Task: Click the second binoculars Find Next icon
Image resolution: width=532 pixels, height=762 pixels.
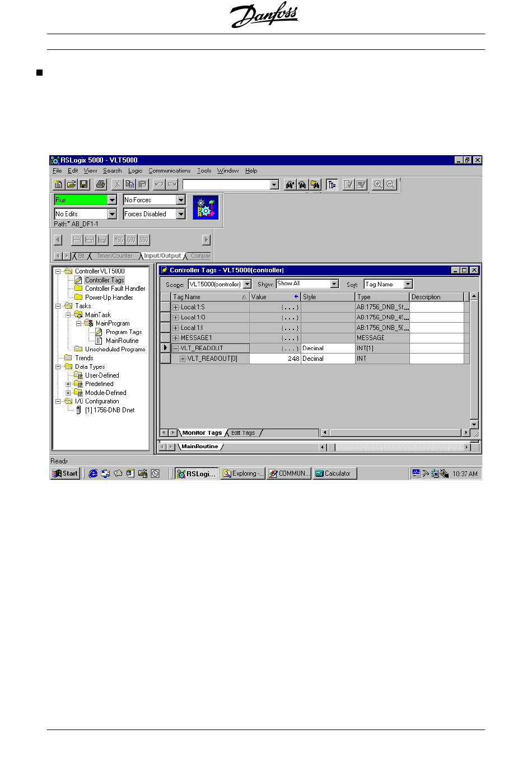Action: (x=302, y=184)
